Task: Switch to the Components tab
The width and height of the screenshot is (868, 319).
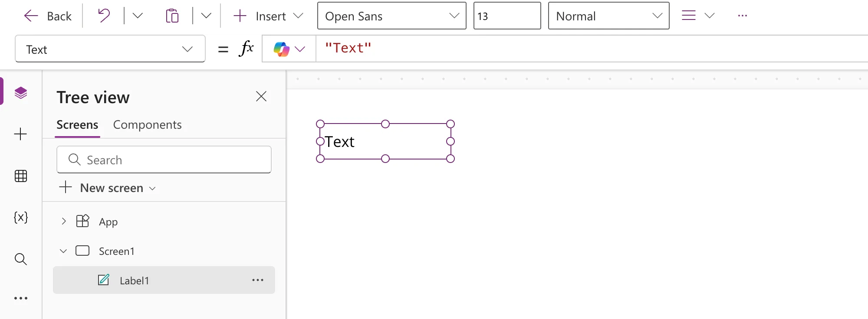Action: pos(147,125)
